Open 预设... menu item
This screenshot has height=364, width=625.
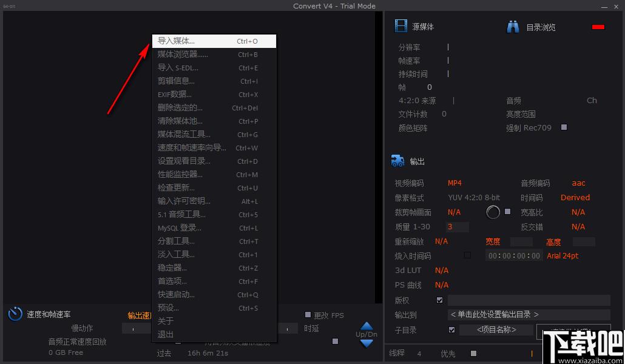click(x=214, y=308)
